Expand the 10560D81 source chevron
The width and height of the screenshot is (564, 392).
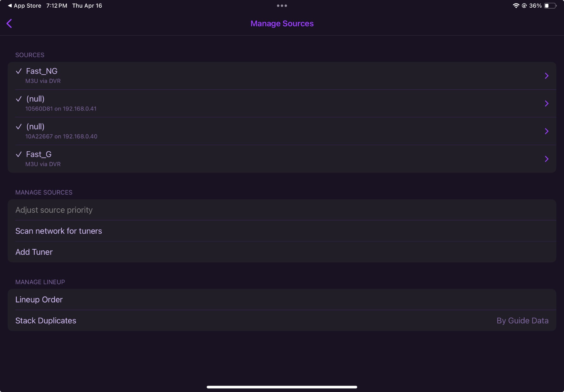546,103
